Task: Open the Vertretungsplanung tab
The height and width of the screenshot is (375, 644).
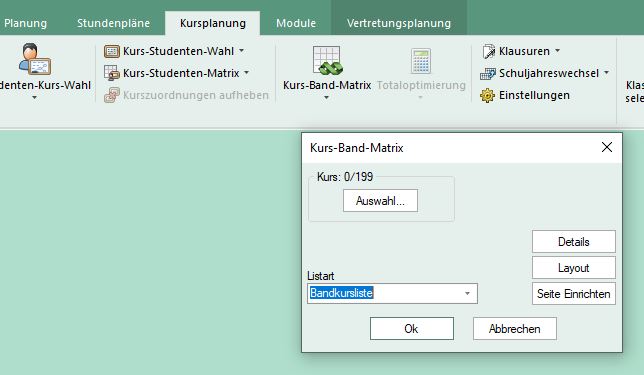Action: pos(399,23)
